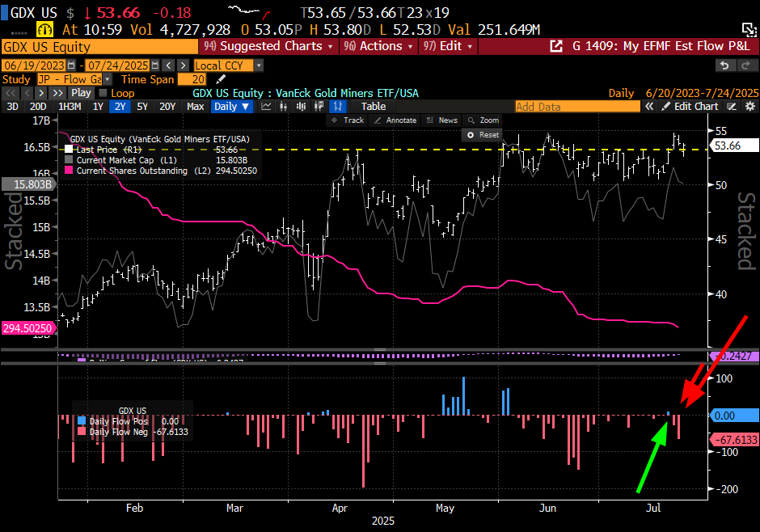This screenshot has width=760, height=532.
Task: Start chart animation with Play button
Action: (x=81, y=93)
